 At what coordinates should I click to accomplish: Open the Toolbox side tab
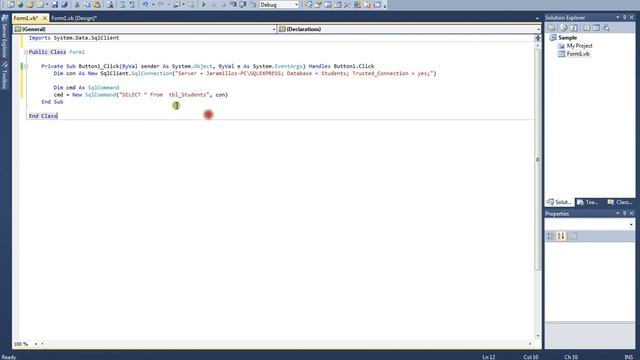point(4,76)
